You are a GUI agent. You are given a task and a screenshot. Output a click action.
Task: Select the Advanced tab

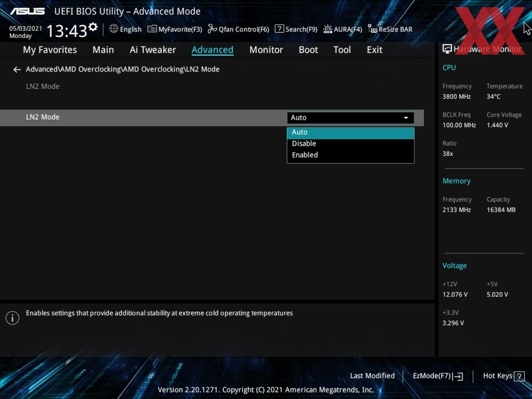pyautogui.click(x=212, y=50)
